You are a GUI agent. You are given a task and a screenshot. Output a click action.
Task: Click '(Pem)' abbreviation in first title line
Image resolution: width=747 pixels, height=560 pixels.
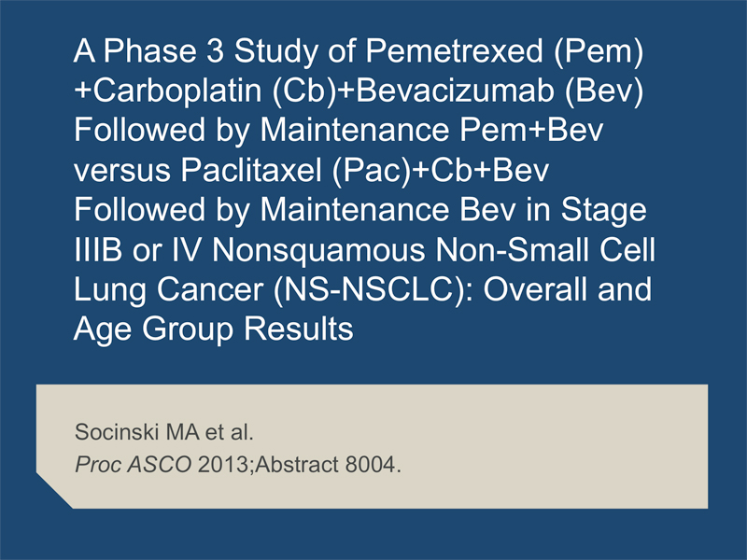click(x=599, y=52)
